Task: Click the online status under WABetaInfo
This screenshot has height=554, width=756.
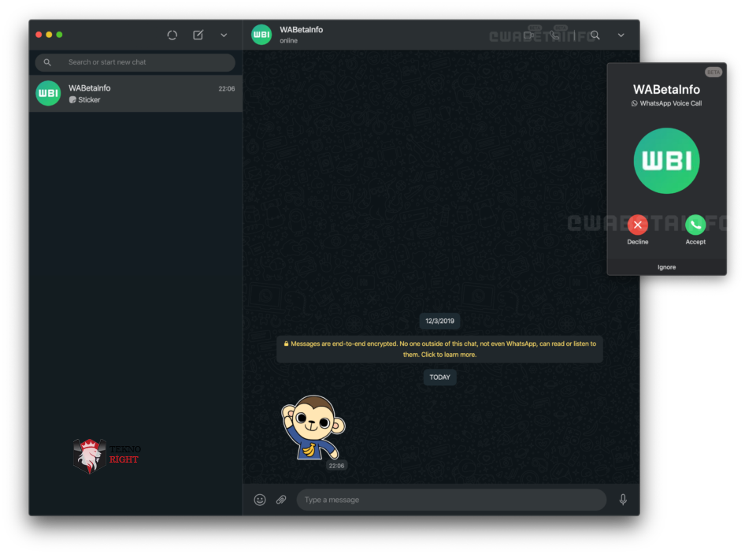Action: pyautogui.click(x=288, y=41)
